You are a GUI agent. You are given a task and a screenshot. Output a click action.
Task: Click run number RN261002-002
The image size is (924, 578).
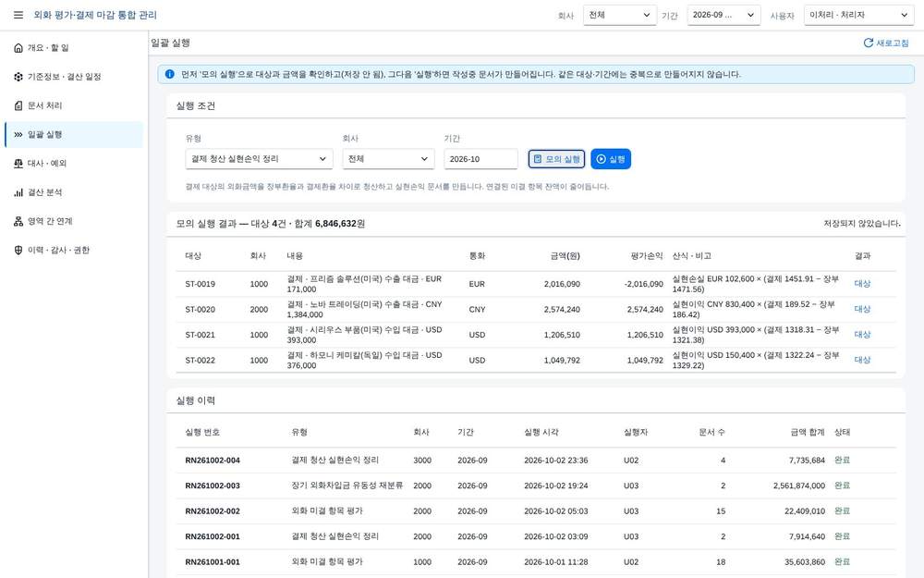(213, 510)
